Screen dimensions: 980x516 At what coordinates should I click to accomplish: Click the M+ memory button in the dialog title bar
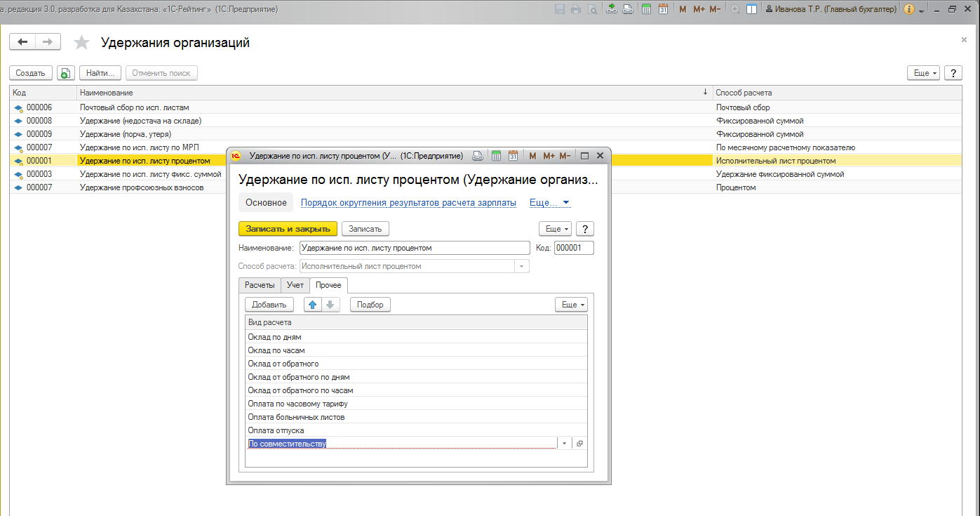[549, 155]
